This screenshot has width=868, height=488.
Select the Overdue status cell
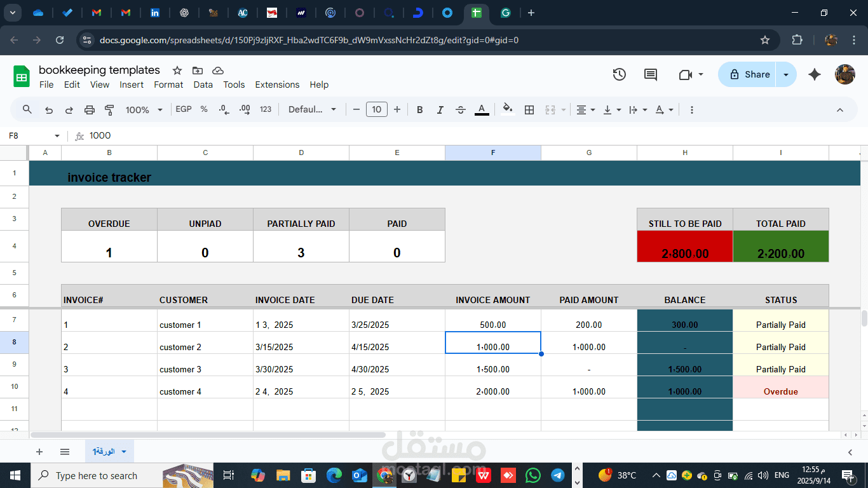(781, 387)
